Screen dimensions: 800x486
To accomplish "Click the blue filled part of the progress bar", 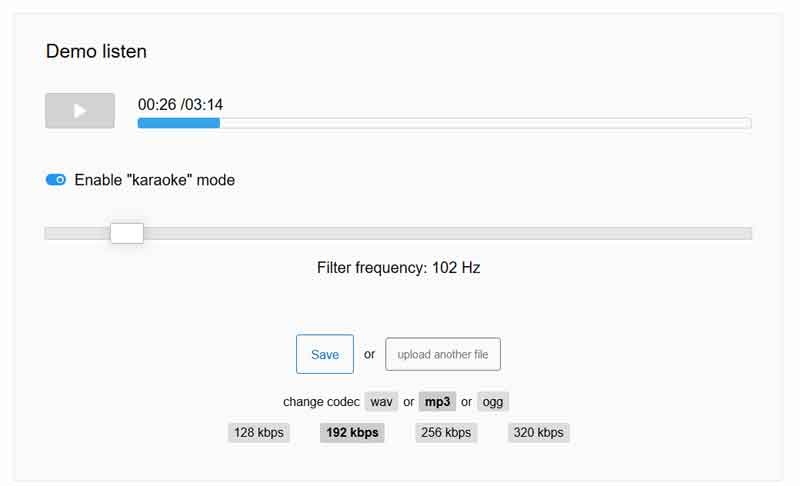I will click(178, 123).
